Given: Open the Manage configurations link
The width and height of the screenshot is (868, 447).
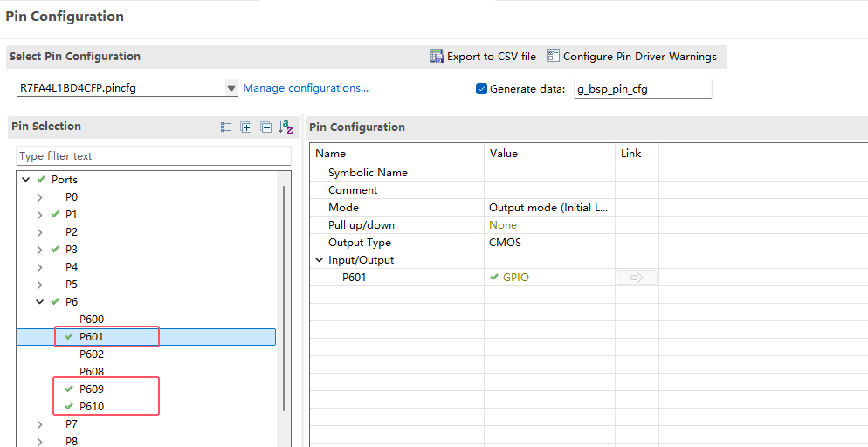Looking at the screenshot, I should (306, 88).
